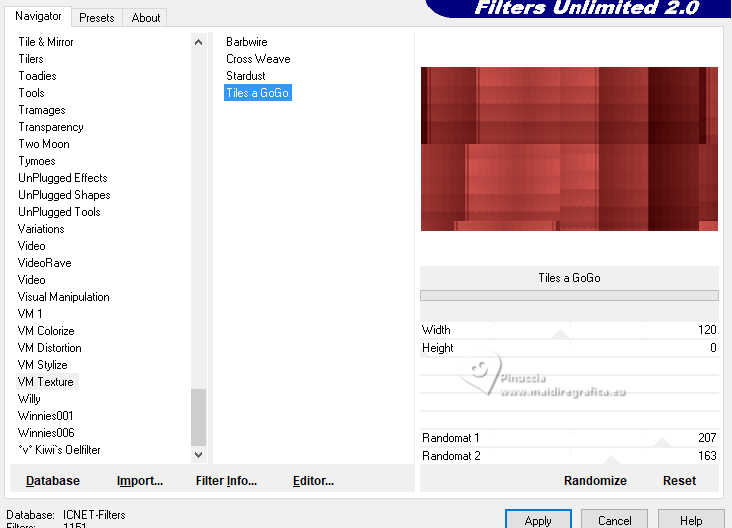Select the VM Texture category

pyautogui.click(x=46, y=382)
